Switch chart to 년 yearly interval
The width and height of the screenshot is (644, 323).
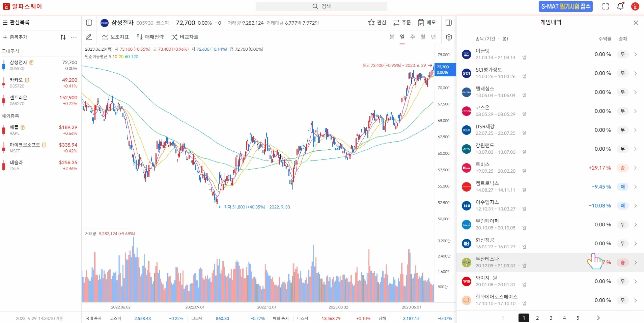click(433, 37)
